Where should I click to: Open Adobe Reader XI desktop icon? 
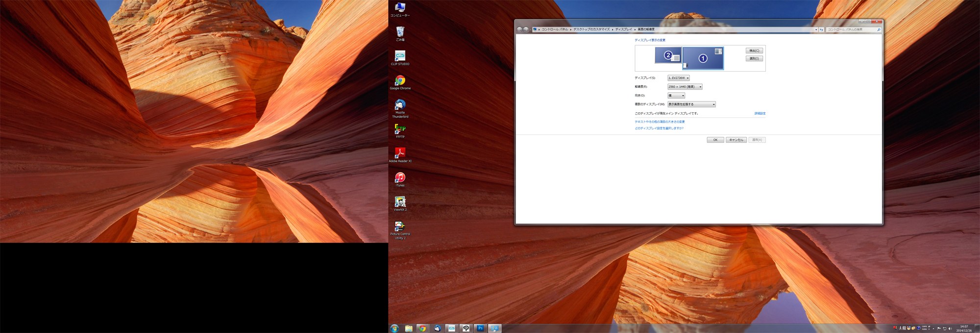pyautogui.click(x=400, y=154)
